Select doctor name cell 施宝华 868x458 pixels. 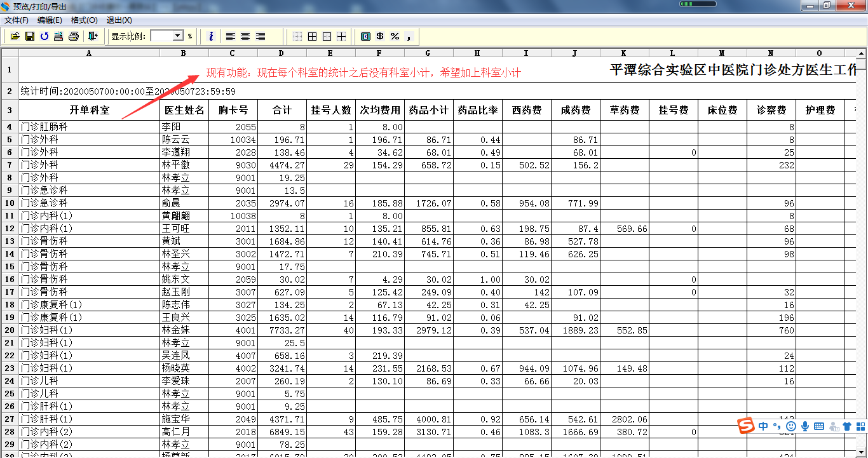[x=184, y=419]
